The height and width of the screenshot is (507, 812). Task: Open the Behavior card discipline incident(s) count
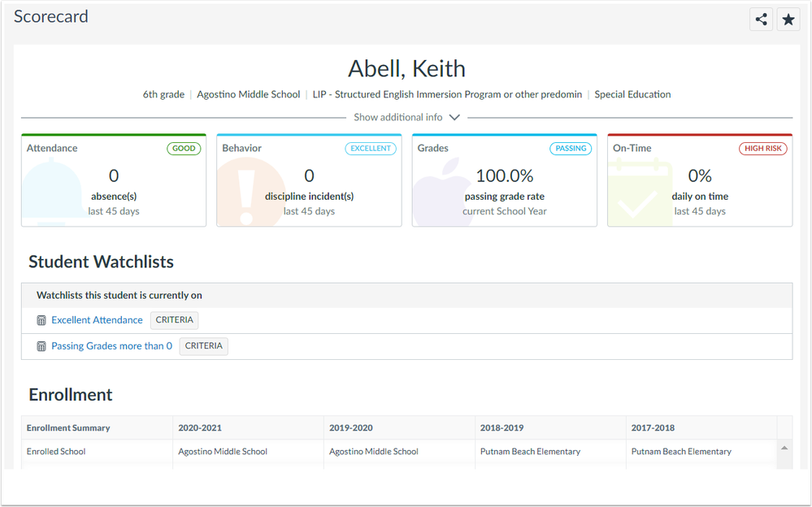click(309, 176)
